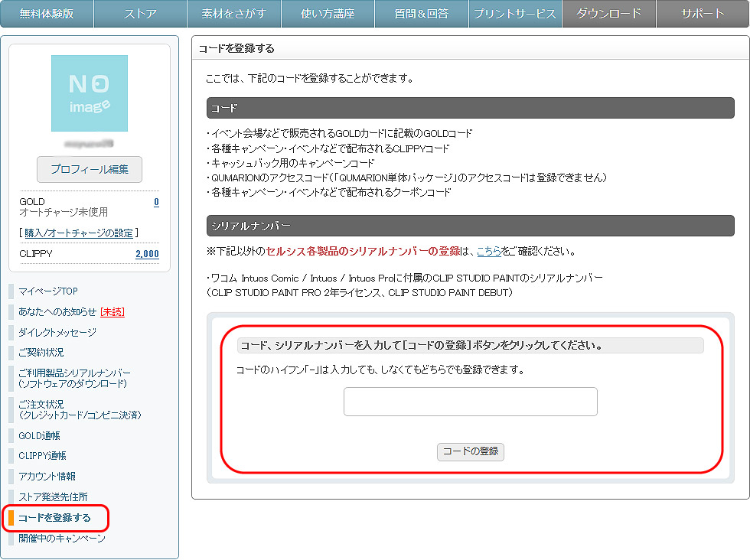Click the コードの登録 button
Image resolution: width=750 pixels, height=560 pixels.
click(x=471, y=451)
